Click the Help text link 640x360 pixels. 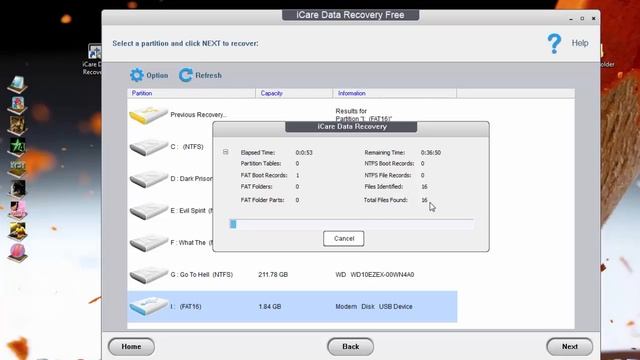tap(580, 43)
